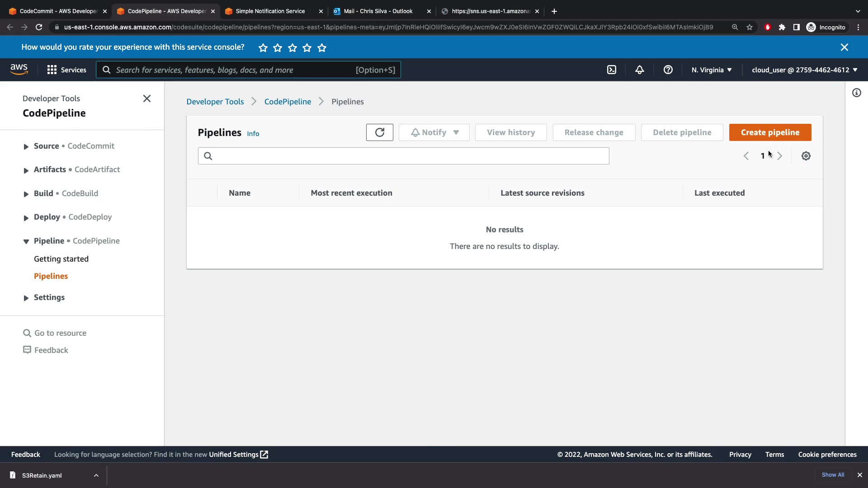The width and height of the screenshot is (868, 488).
Task: Open the Getting started sidebar link
Action: [x=61, y=259]
